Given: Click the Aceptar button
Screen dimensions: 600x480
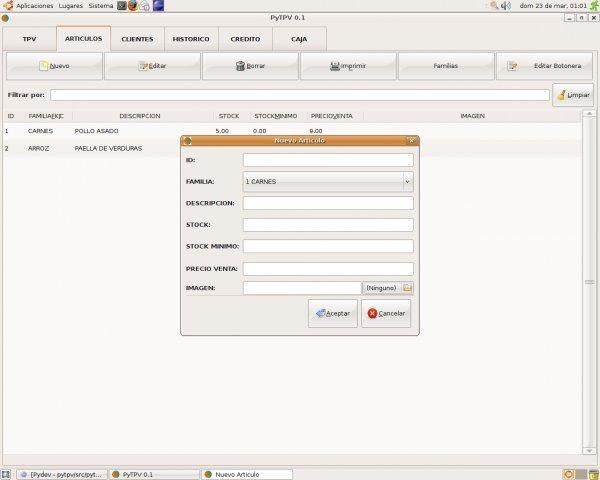Looking at the screenshot, I should click(x=333, y=313).
